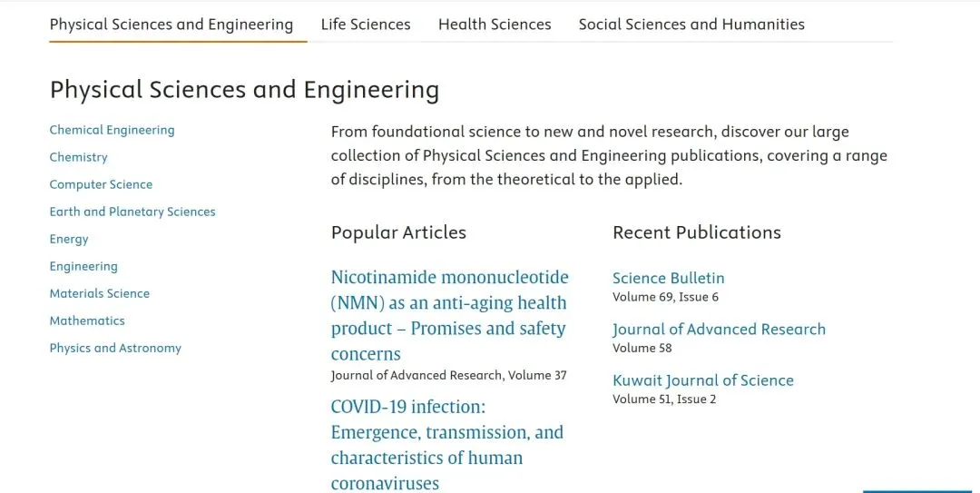Screen dimensions: 980x493
Task: View the Kuwait Journal of Science link
Action: click(702, 381)
